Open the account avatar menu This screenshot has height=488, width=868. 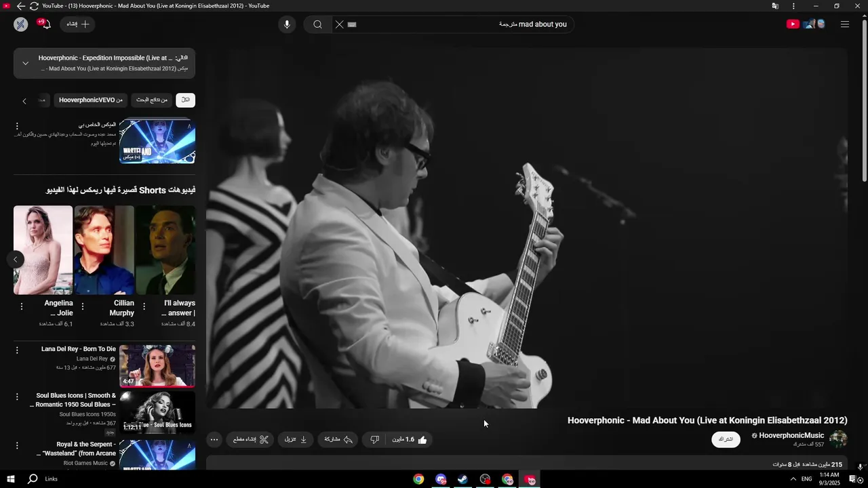coord(21,24)
